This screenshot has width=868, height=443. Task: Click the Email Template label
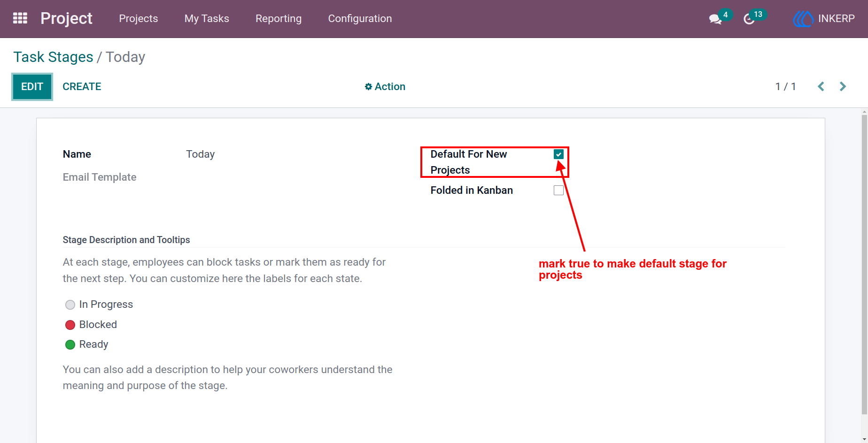[x=100, y=177]
